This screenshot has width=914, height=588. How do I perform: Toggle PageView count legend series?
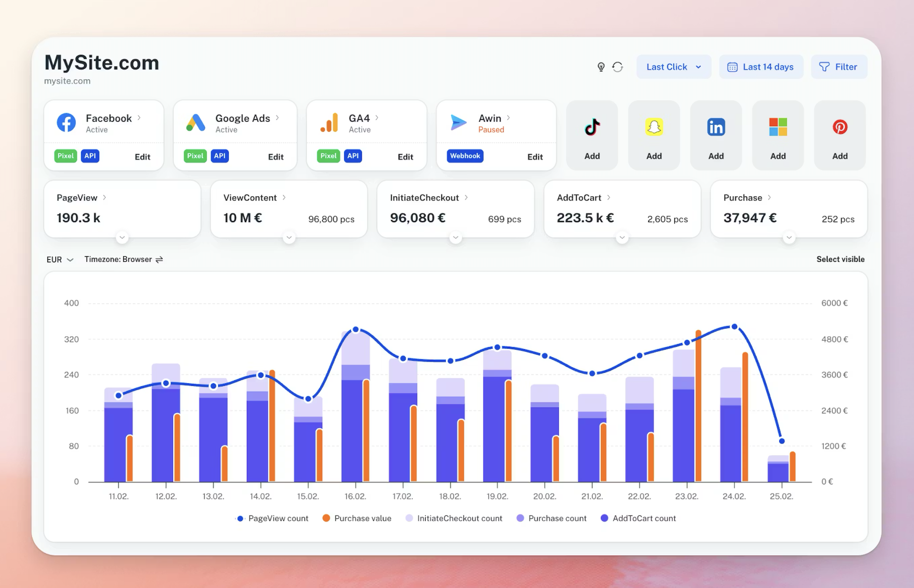273,518
